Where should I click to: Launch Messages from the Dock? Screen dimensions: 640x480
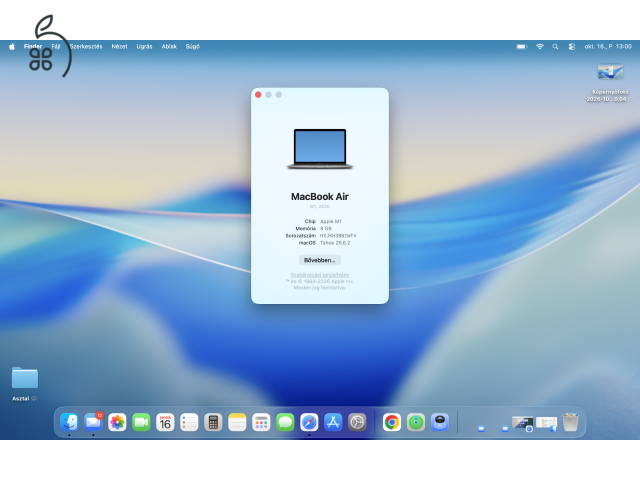285,422
